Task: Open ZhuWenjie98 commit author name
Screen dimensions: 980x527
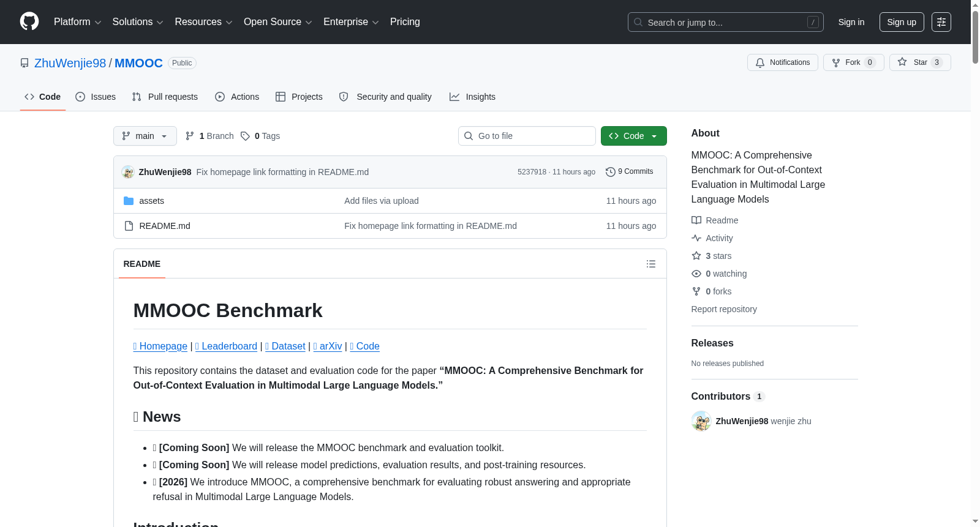Action: [165, 172]
